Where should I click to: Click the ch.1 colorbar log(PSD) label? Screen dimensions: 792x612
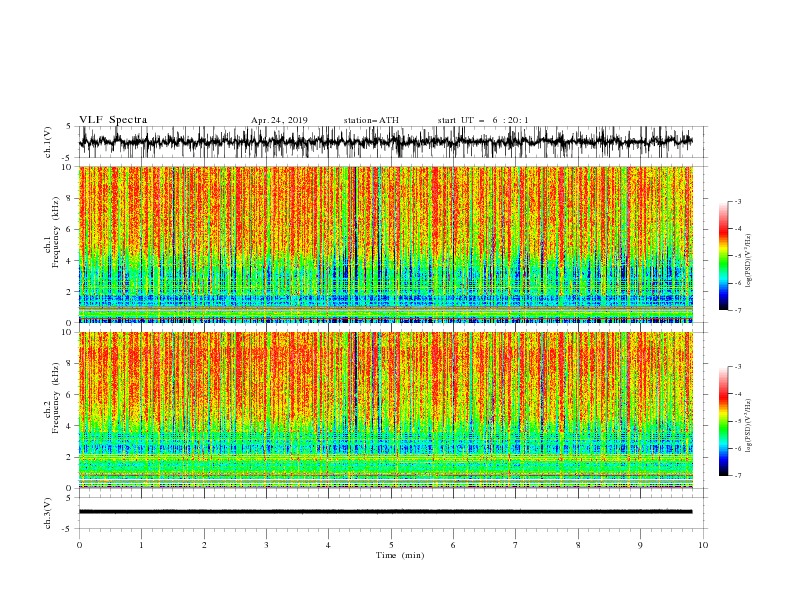[748, 261]
